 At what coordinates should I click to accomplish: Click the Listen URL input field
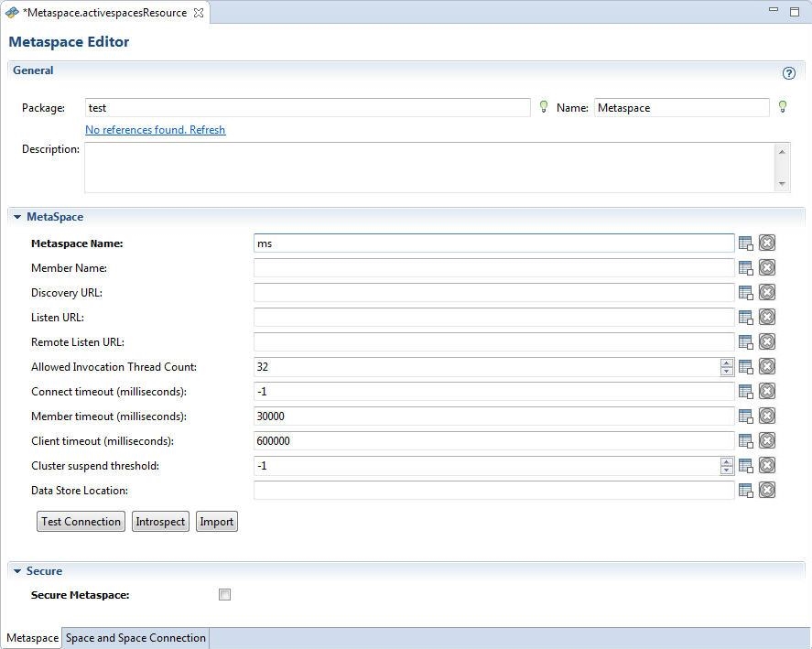(494, 318)
